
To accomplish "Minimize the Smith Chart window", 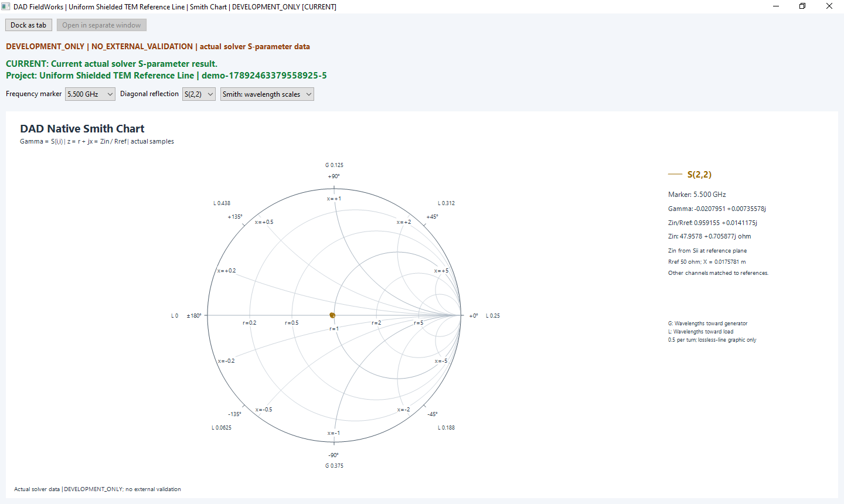I will [x=775, y=6].
